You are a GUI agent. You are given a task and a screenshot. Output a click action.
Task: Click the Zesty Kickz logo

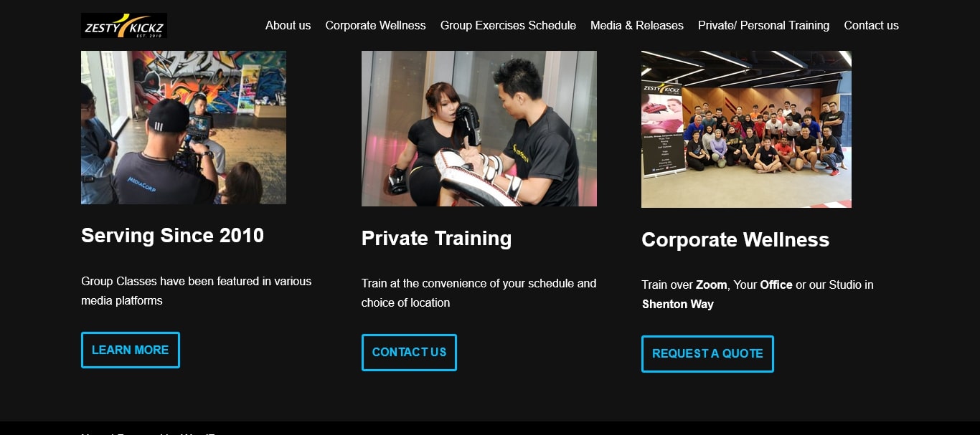click(124, 26)
